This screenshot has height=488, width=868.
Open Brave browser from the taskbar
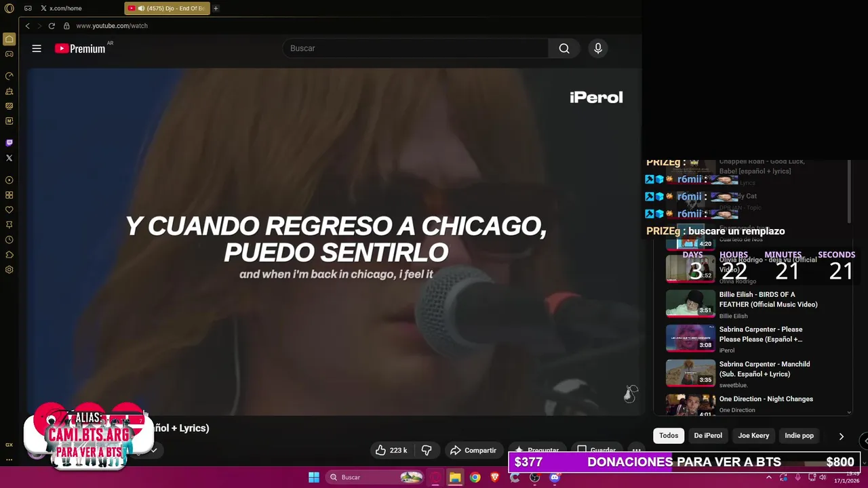494,477
